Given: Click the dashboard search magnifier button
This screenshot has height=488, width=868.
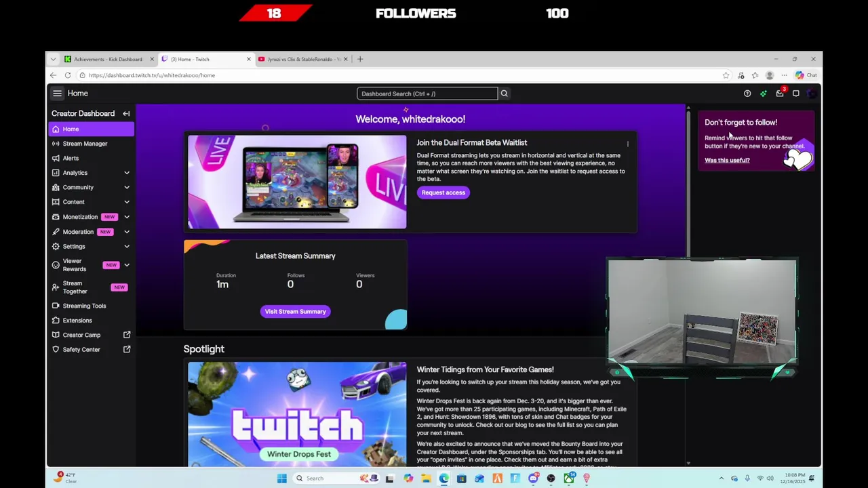Looking at the screenshot, I should [504, 94].
